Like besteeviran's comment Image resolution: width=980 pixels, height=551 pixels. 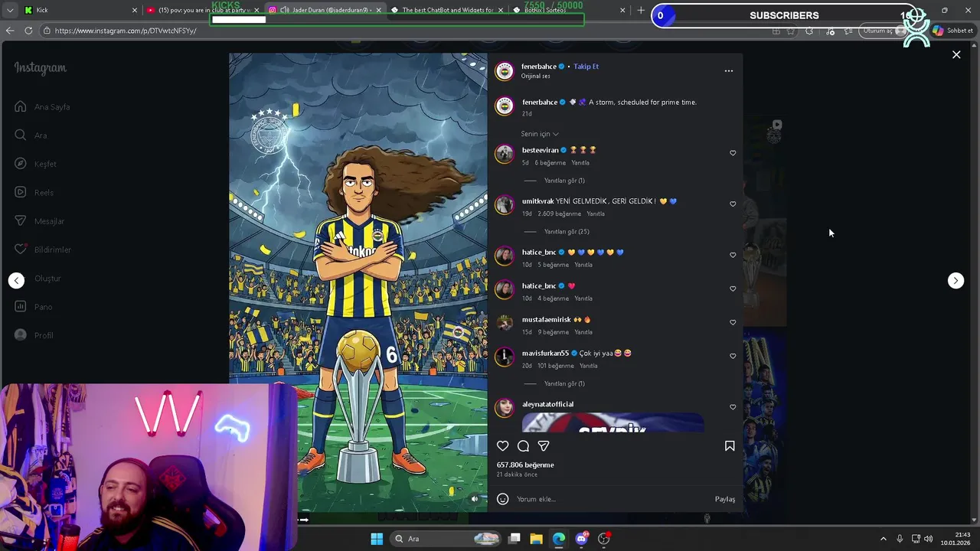[733, 153]
